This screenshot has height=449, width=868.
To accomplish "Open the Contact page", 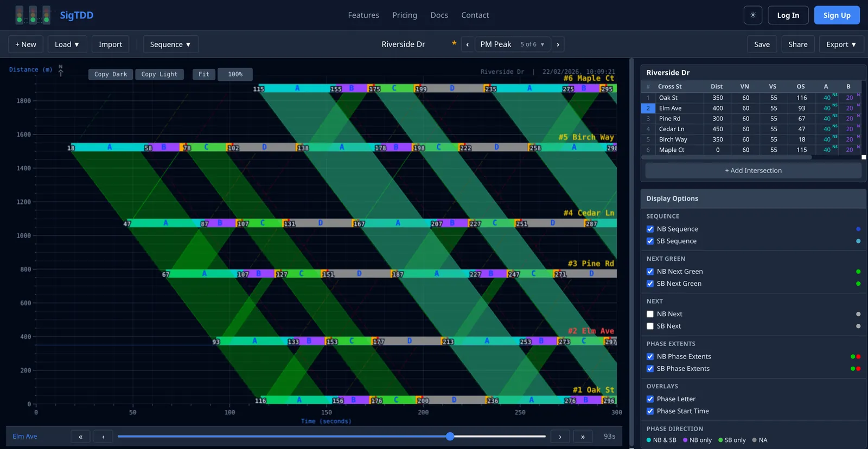I will 475,15.
